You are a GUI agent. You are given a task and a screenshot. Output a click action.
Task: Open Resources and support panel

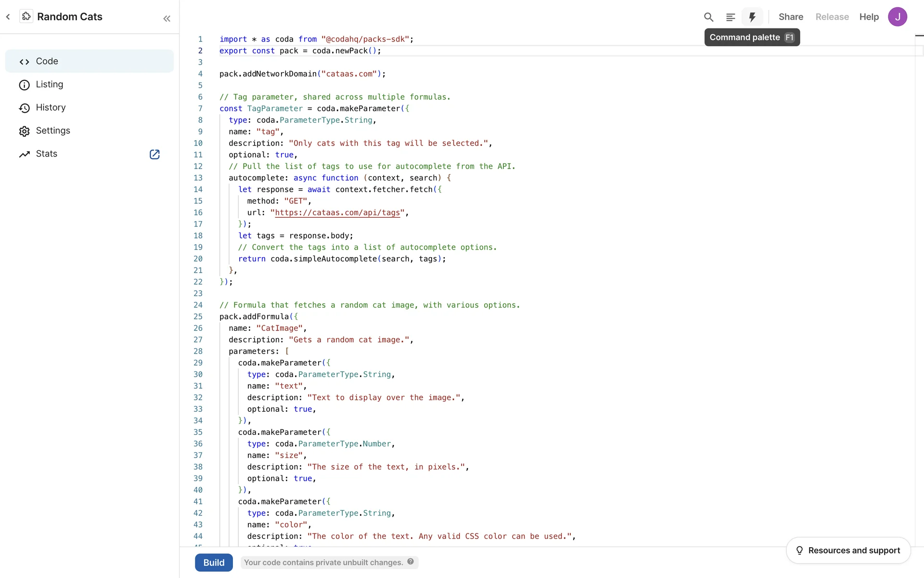tap(848, 550)
